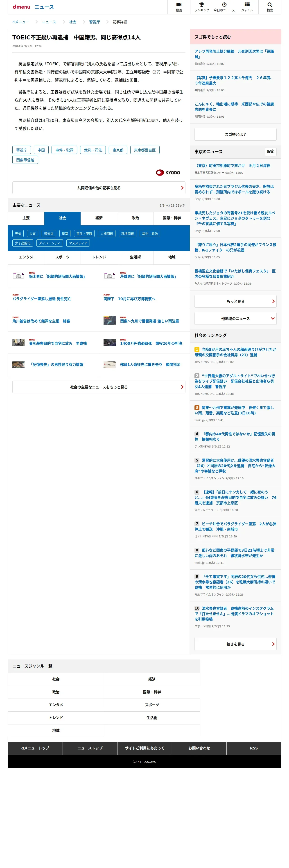
Task: Click the 警視庁 article tag
Action: 22,150
